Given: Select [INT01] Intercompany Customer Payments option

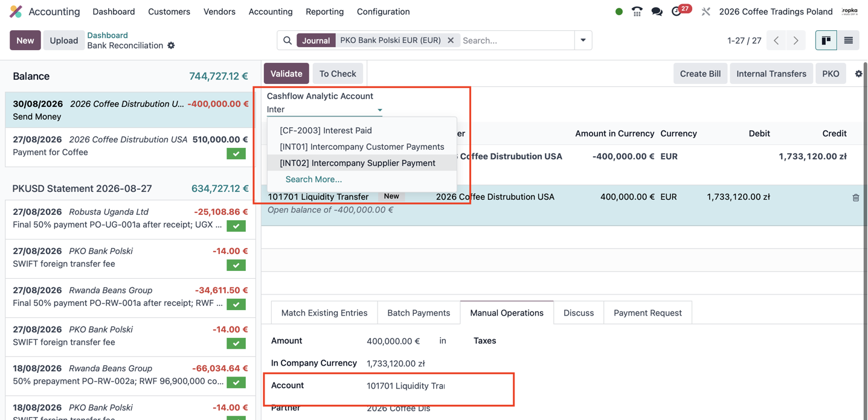Looking at the screenshot, I should [x=362, y=147].
